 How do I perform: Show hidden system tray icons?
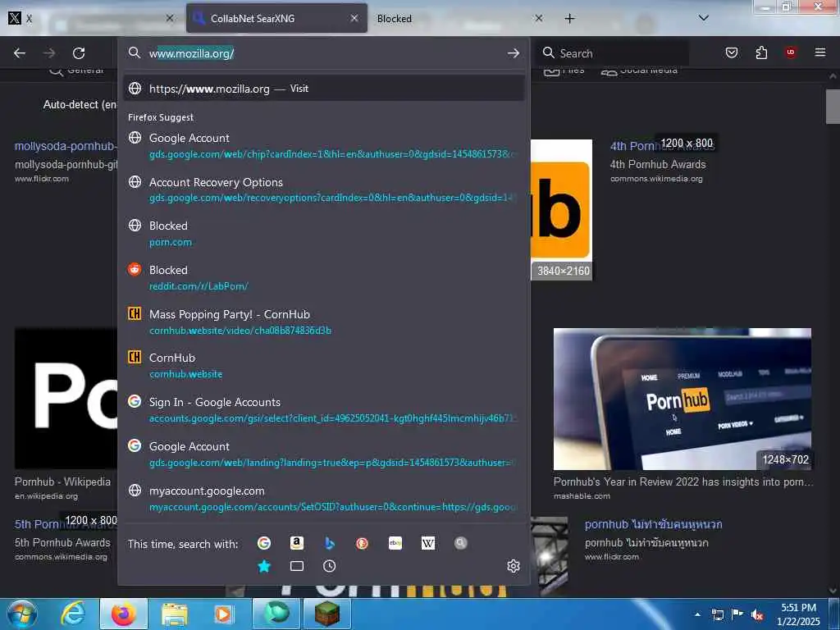(697, 614)
